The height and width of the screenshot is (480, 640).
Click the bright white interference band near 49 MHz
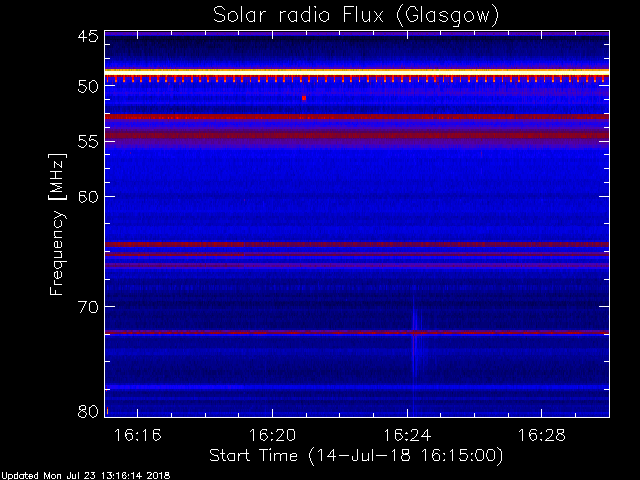pyautogui.click(x=357, y=72)
